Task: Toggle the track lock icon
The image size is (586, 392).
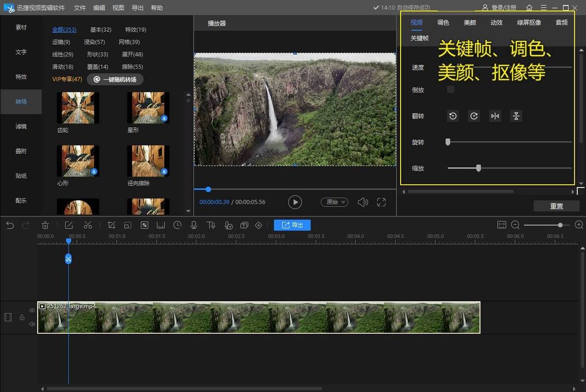Action: (x=22, y=318)
